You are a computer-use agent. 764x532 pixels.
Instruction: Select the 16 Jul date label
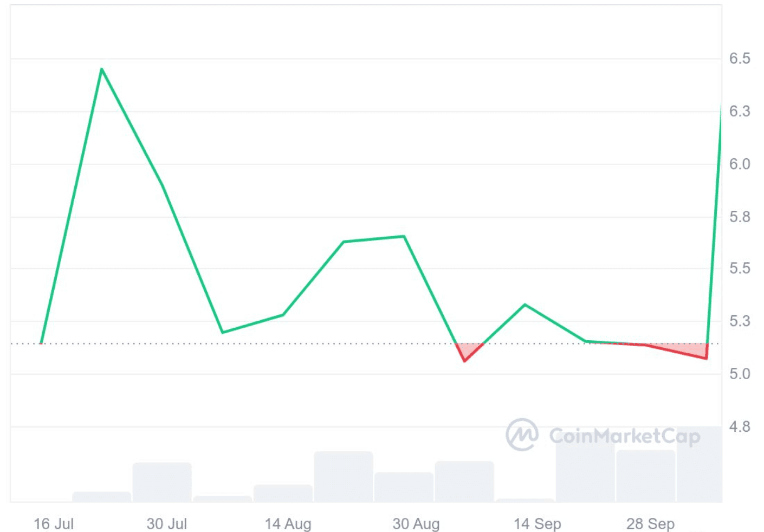pos(54,524)
